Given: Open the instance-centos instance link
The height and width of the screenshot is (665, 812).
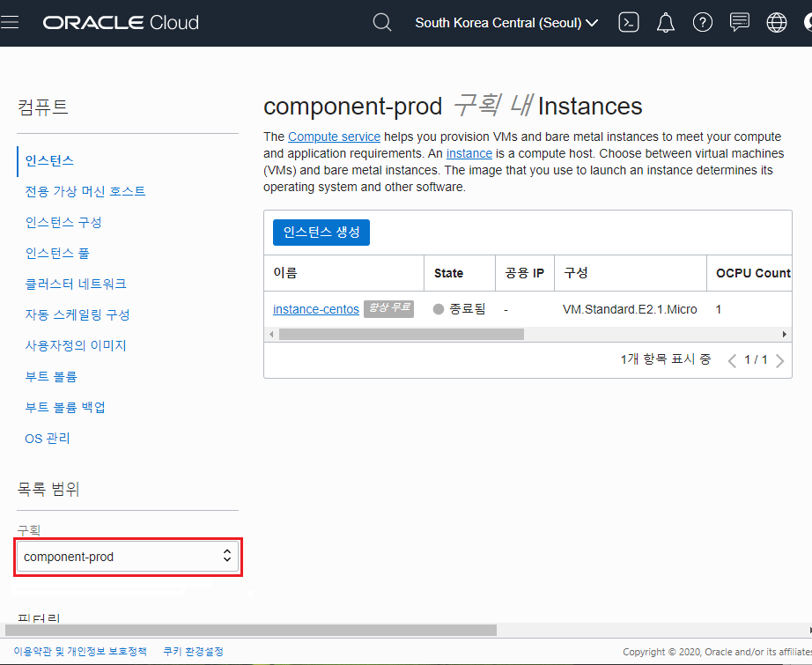Looking at the screenshot, I should click(x=316, y=309).
